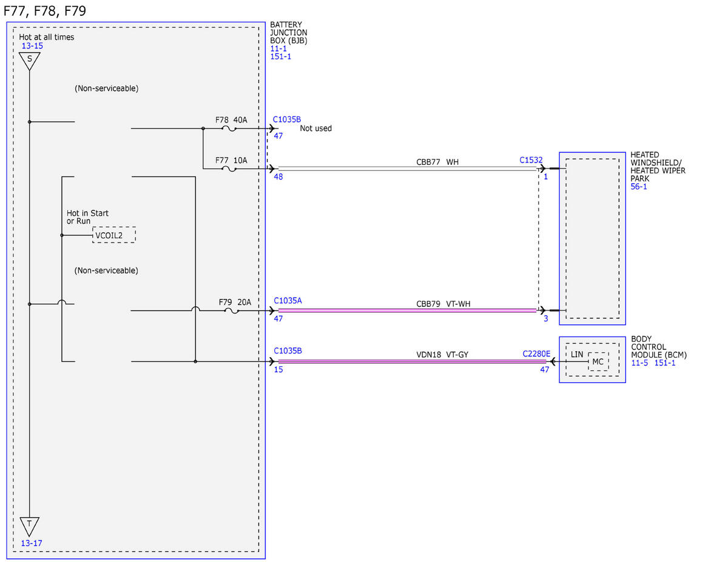728x562 pixels.
Task: Follow the 11-5 link under Body Control Module
Action: click(639, 363)
